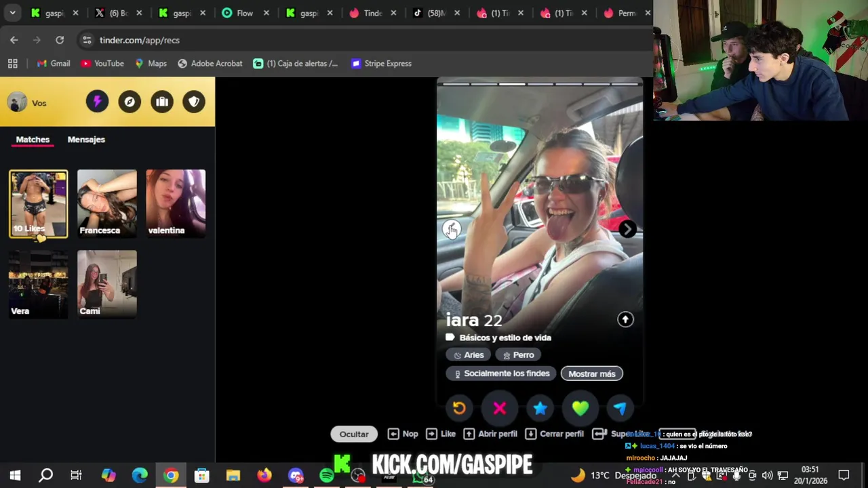Open iara's profile with up arrow icon
Screen dimensions: 868x488
625,319
